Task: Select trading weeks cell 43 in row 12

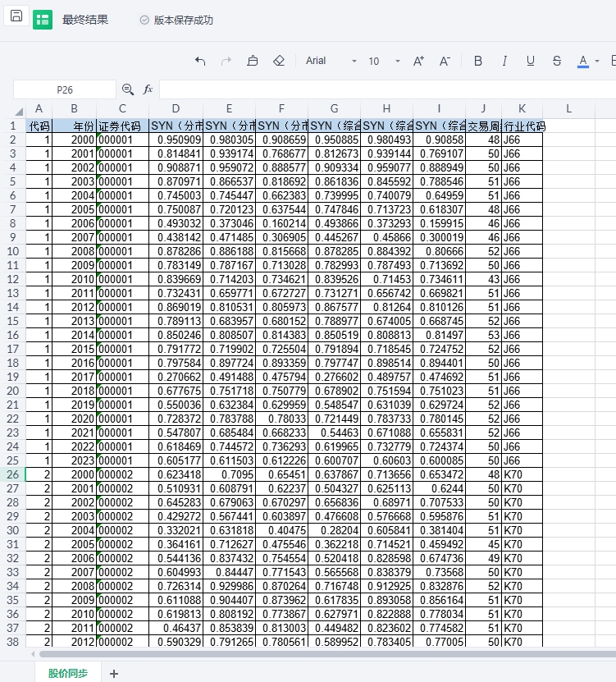Action: 483,279
